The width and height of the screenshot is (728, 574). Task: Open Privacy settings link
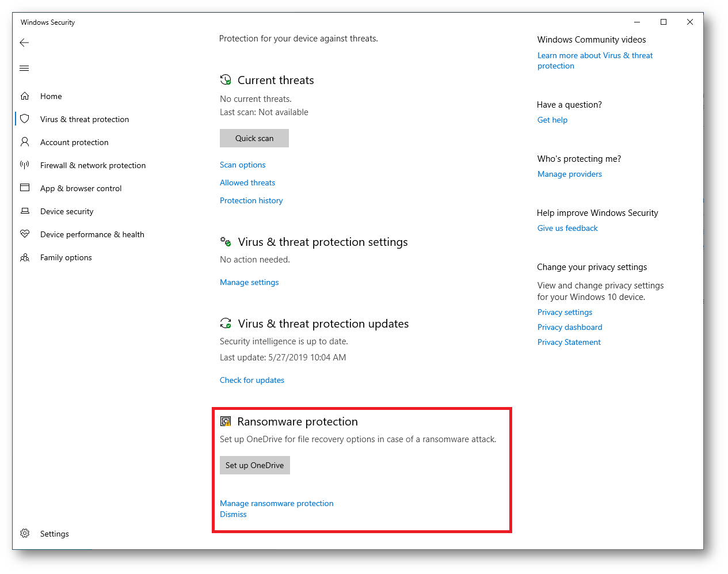565,312
